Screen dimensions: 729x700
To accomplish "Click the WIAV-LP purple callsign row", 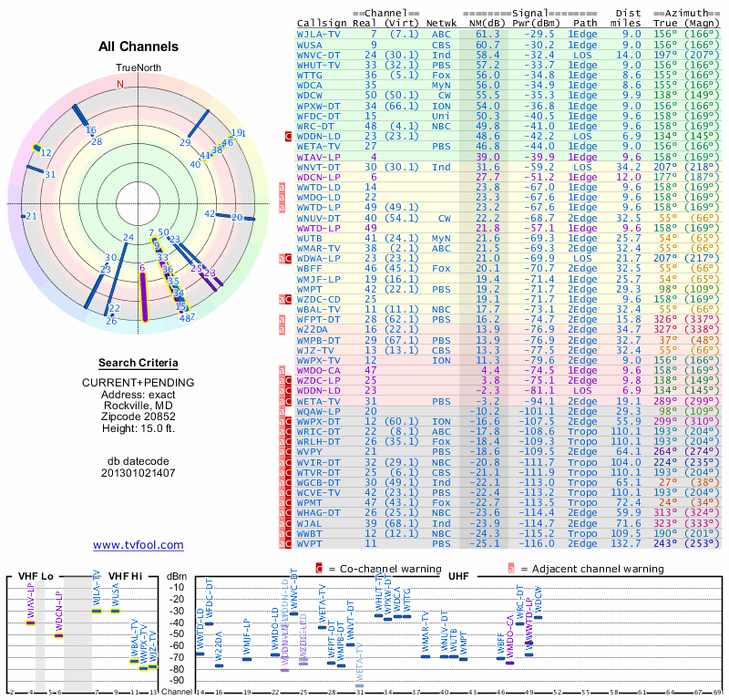I will (508, 157).
